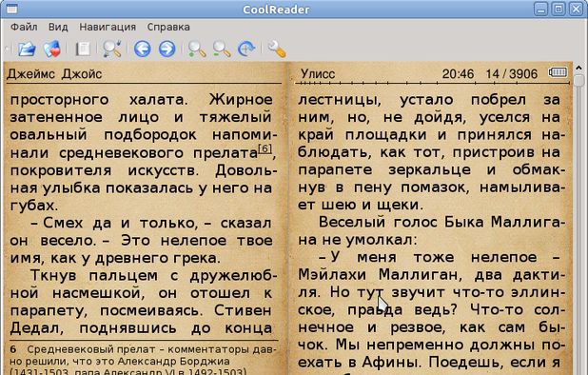The height and width of the screenshot is (375, 588).
Task: Maximize the CoolReader window
Action: pos(559,9)
